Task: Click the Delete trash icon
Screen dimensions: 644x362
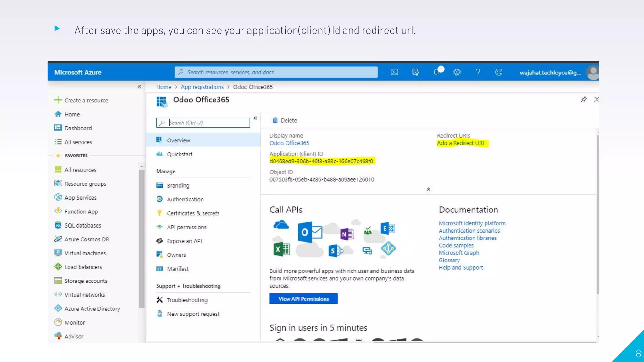Action: 275,120
